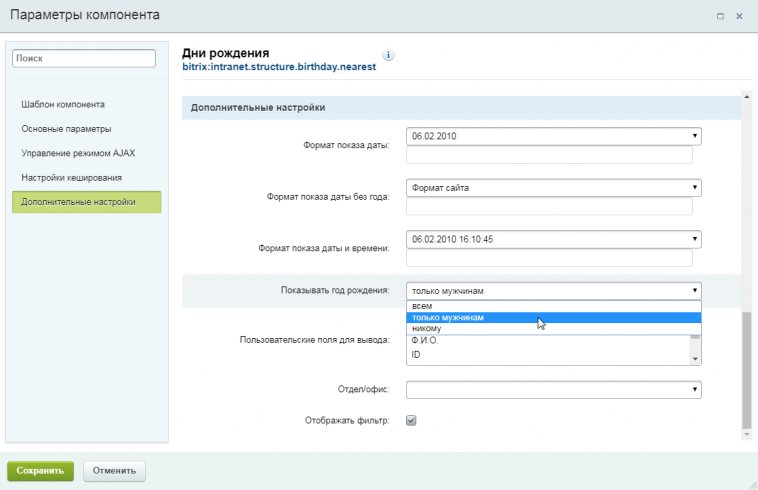Toggle the 'Отображать фильтр' checkbox
This screenshot has height=490, width=758.
[x=411, y=420]
